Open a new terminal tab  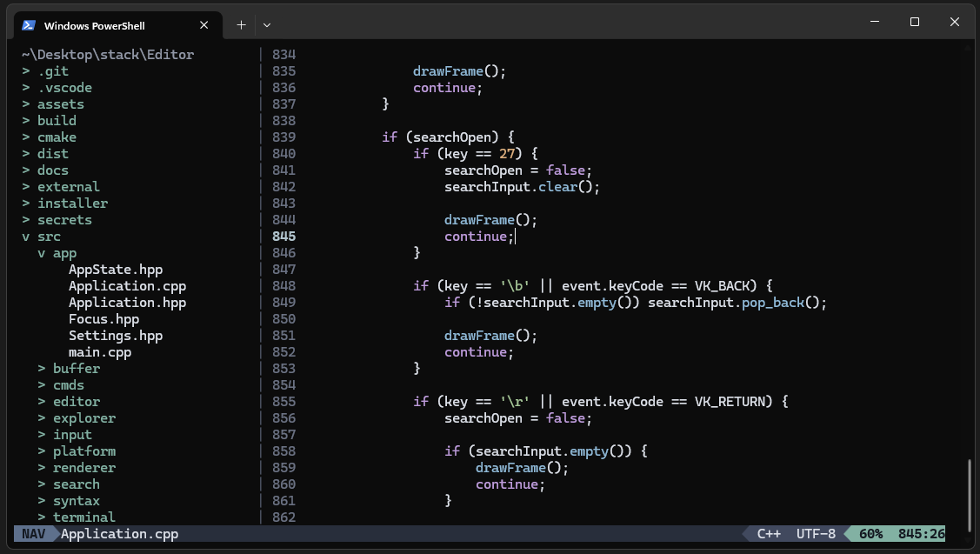pos(241,25)
